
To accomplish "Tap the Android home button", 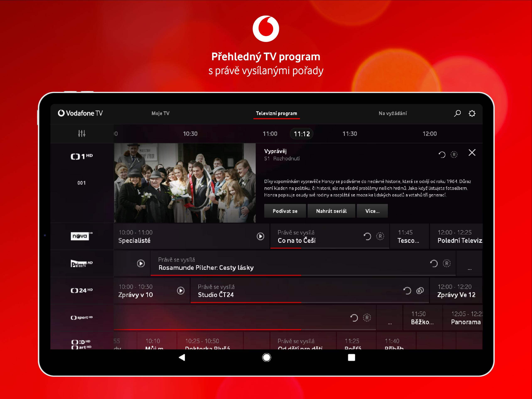I will 266,357.
